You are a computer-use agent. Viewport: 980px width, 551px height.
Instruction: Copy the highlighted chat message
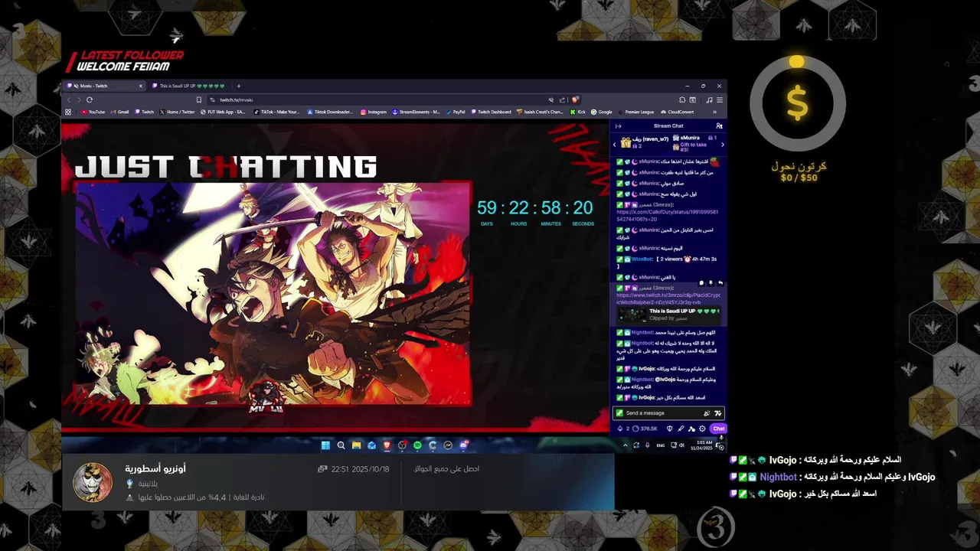701,282
